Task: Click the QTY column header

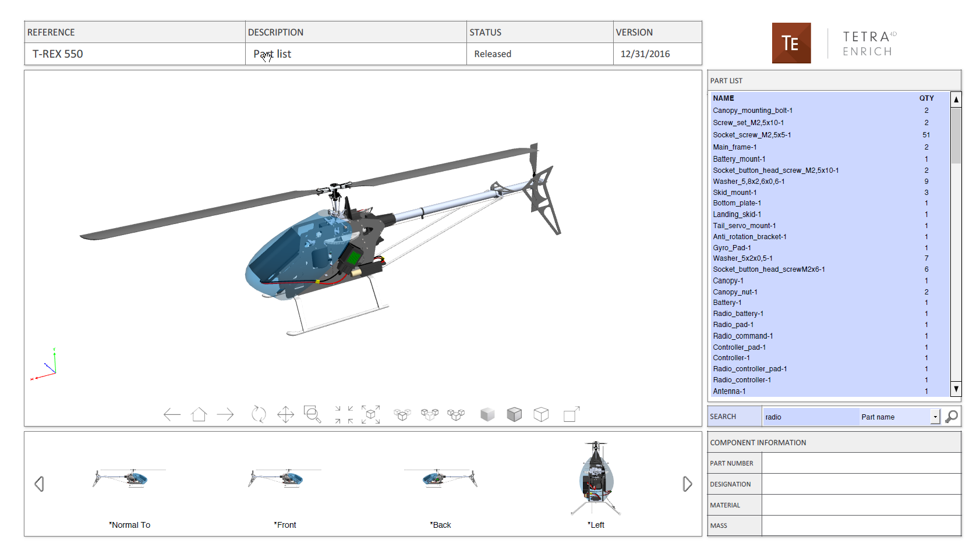Action: point(926,98)
